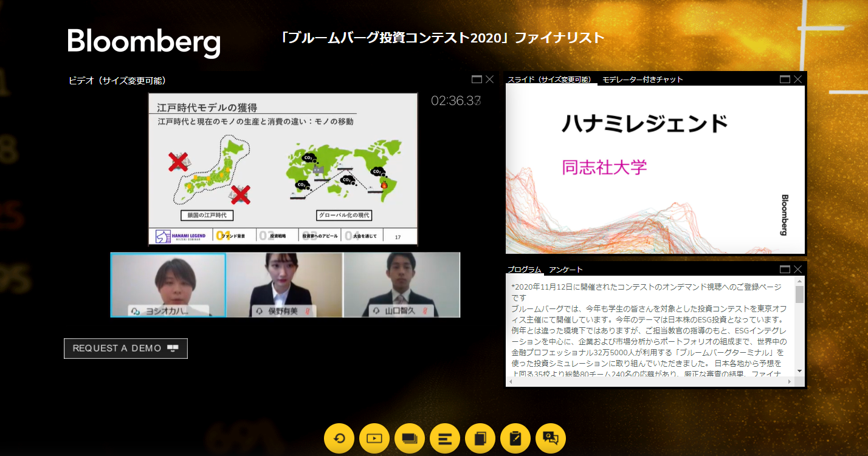Open the two-pages documents dock icon
This screenshot has height=456, width=868.
(x=480, y=438)
